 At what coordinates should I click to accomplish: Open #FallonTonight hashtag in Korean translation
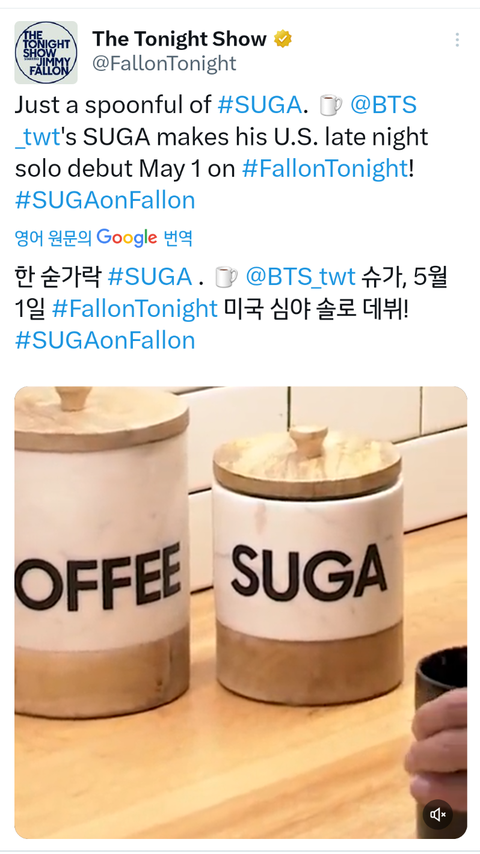(135, 309)
